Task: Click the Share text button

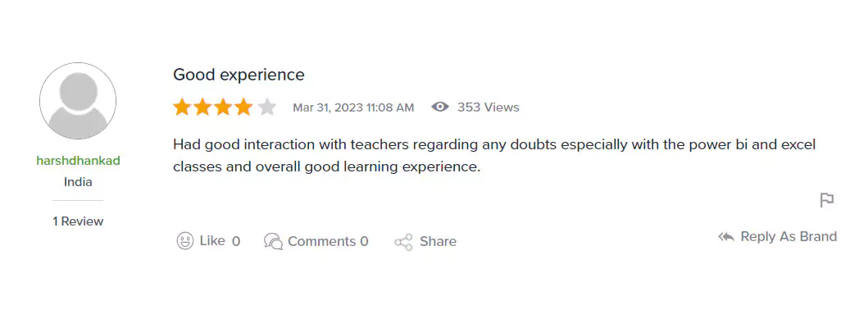Action: (438, 241)
